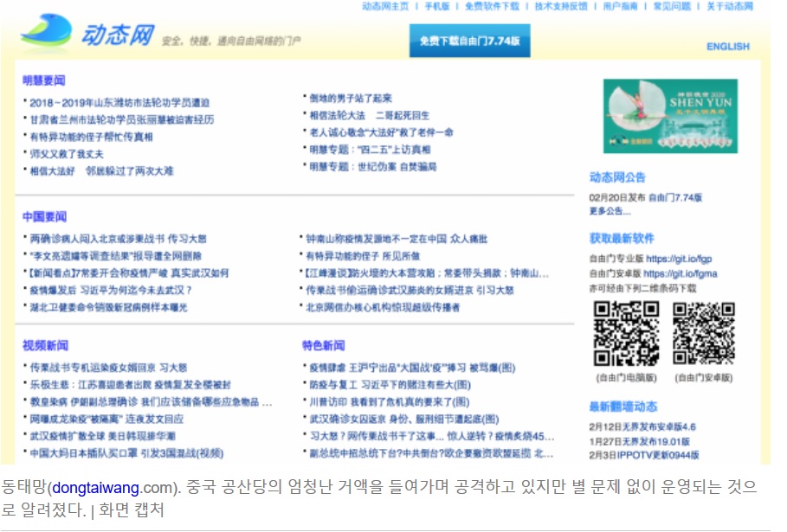Open the 李文亮遗孀等调查结果 article
This screenshot has height=532, width=787.
point(115,256)
